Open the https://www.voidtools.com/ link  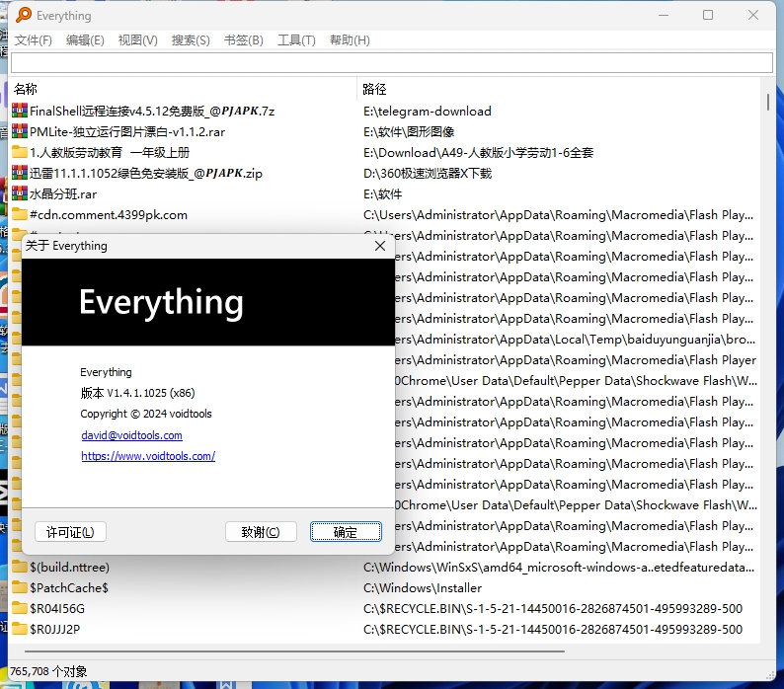pos(148,456)
